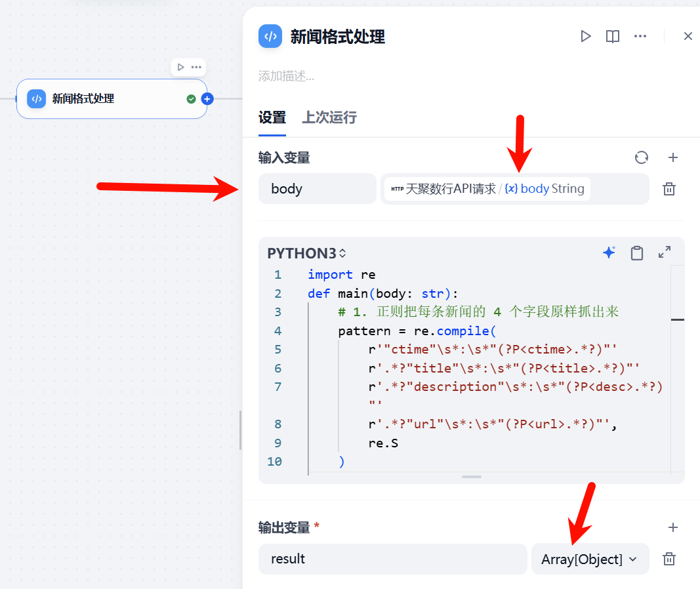700x589 pixels.
Task: Add a new output variable with the plus button
Action: (x=673, y=527)
